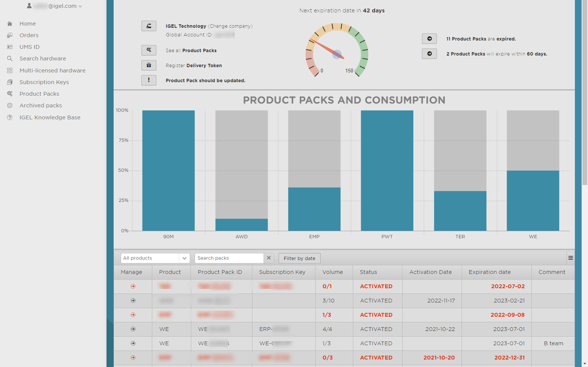The height and width of the screenshot is (367, 588).
Task: Open the user account dropdown menu
Action: (x=55, y=6)
